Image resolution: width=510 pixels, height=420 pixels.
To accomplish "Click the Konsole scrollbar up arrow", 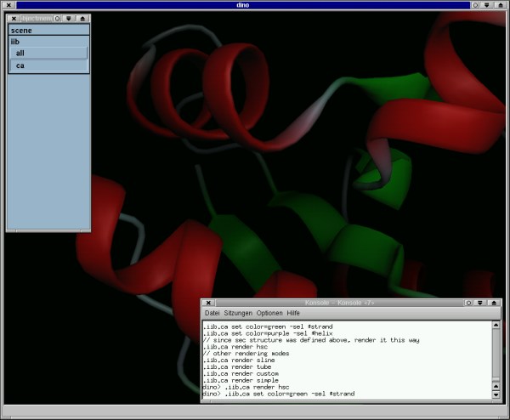I will (x=496, y=325).
